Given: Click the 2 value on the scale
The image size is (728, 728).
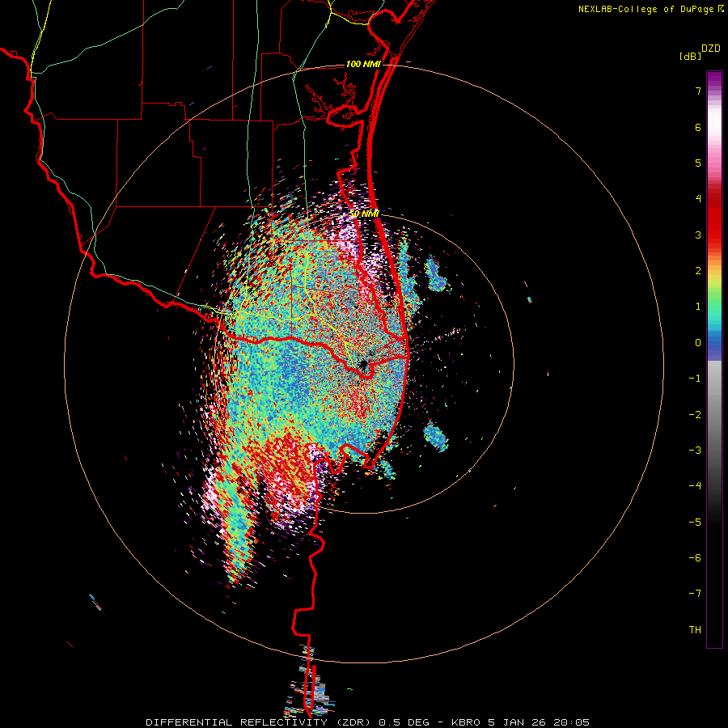Looking at the screenshot, I should (x=698, y=271).
